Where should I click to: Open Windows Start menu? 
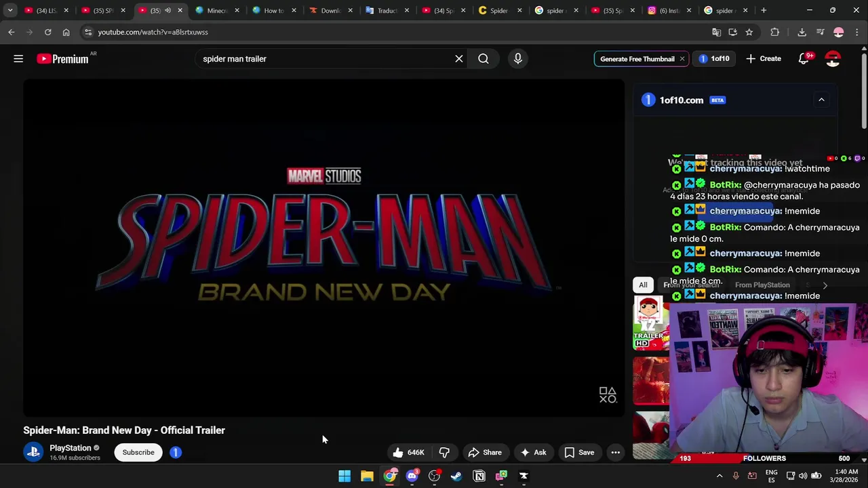344,476
